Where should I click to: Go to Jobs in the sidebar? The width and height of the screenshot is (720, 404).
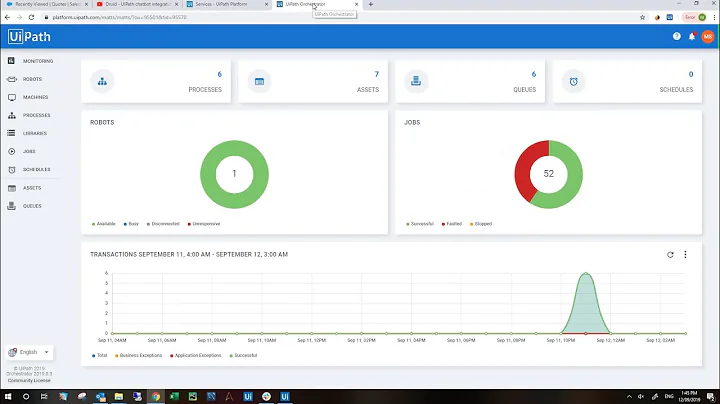(x=29, y=152)
